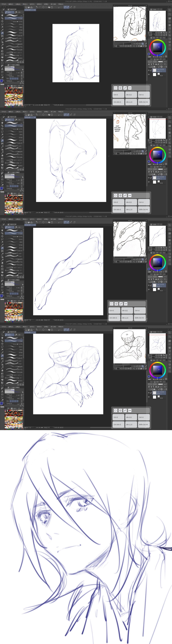172x644 pixels.
Task: Select the Figure ellipse tool in bent-leg sketch window
Action: (2, 278)
